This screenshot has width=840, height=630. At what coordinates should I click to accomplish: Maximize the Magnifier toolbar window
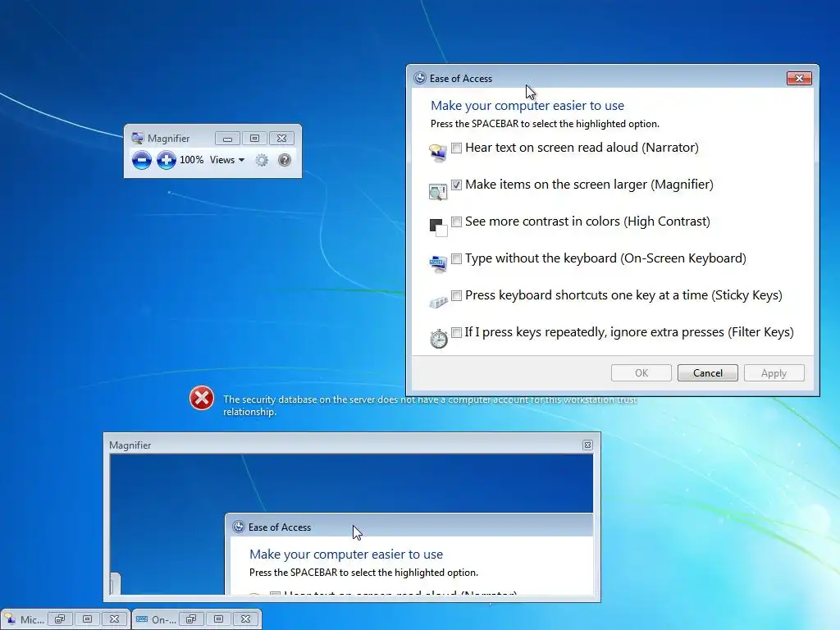coord(254,139)
